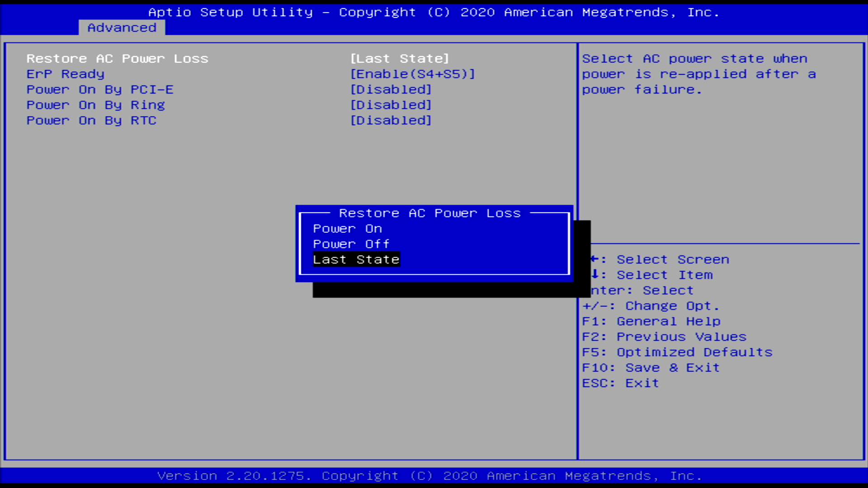
Task: Select the Restore AC Power Loss setting
Action: [118, 59]
